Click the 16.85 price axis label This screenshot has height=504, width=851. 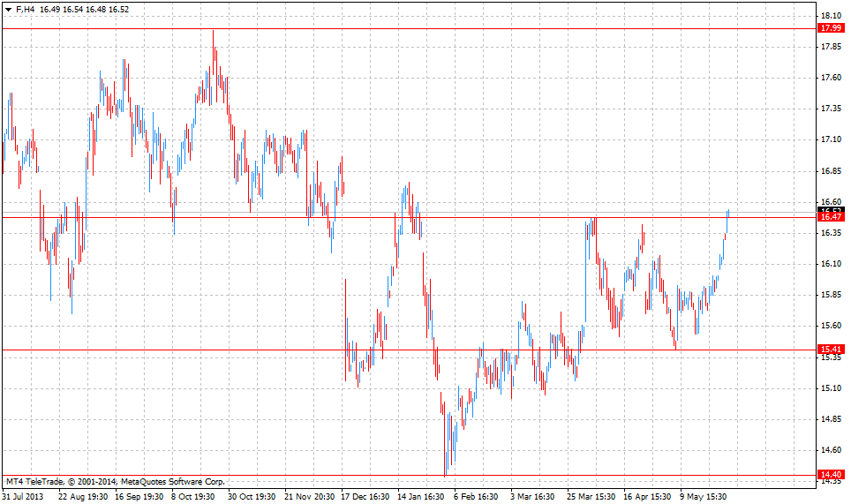832,171
